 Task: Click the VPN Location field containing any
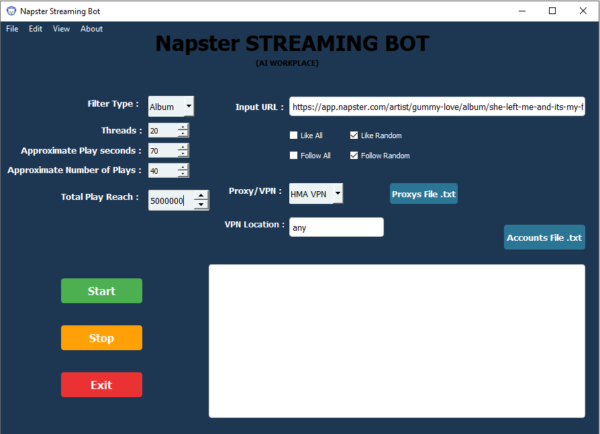(x=336, y=227)
